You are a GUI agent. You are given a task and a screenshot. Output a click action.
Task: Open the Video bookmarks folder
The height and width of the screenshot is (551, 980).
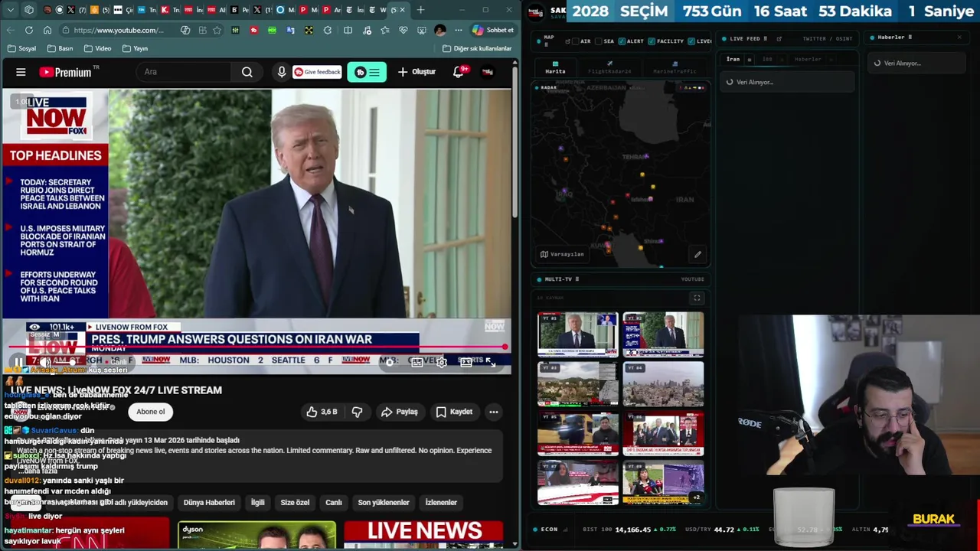point(97,48)
